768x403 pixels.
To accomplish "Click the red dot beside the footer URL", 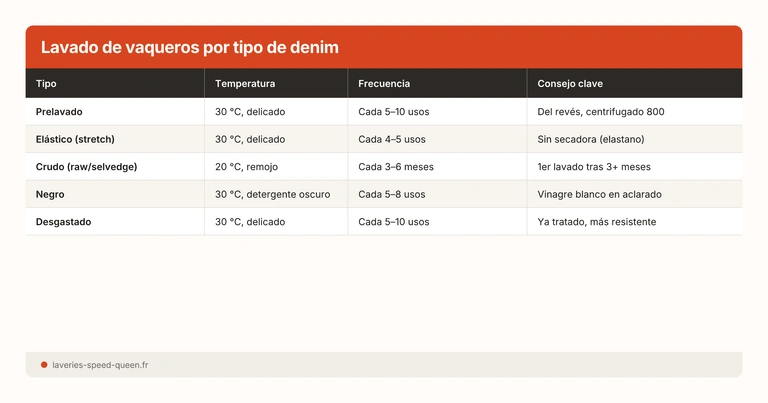I will pos(44,365).
